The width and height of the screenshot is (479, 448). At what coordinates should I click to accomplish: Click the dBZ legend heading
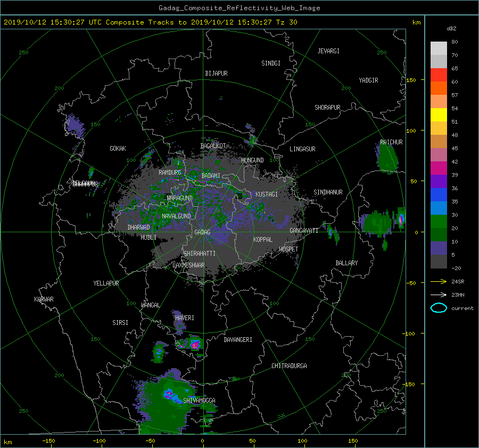pyautogui.click(x=451, y=29)
